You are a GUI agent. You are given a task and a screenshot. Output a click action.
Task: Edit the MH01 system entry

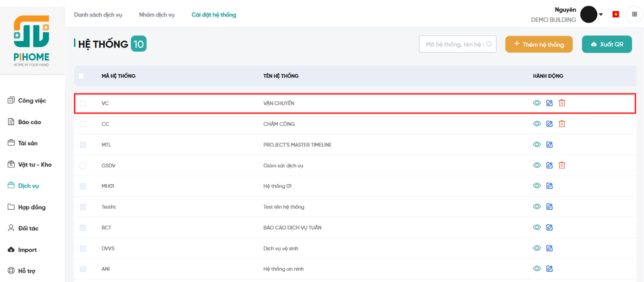click(549, 186)
